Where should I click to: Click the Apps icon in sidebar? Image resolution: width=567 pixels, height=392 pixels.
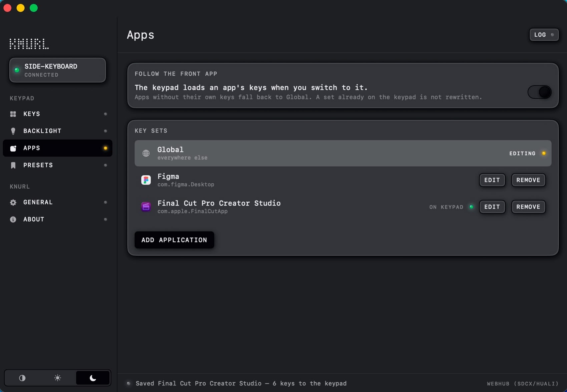(13, 148)
